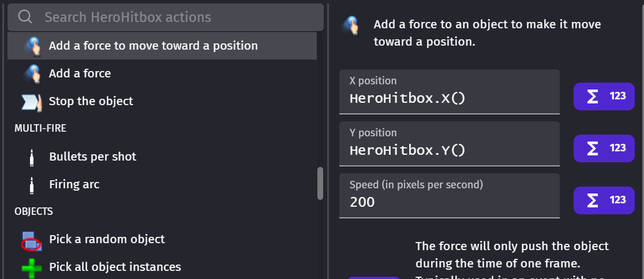Choose Pick all object instances
Screen dimensions: 644x279
click(115, 267)
